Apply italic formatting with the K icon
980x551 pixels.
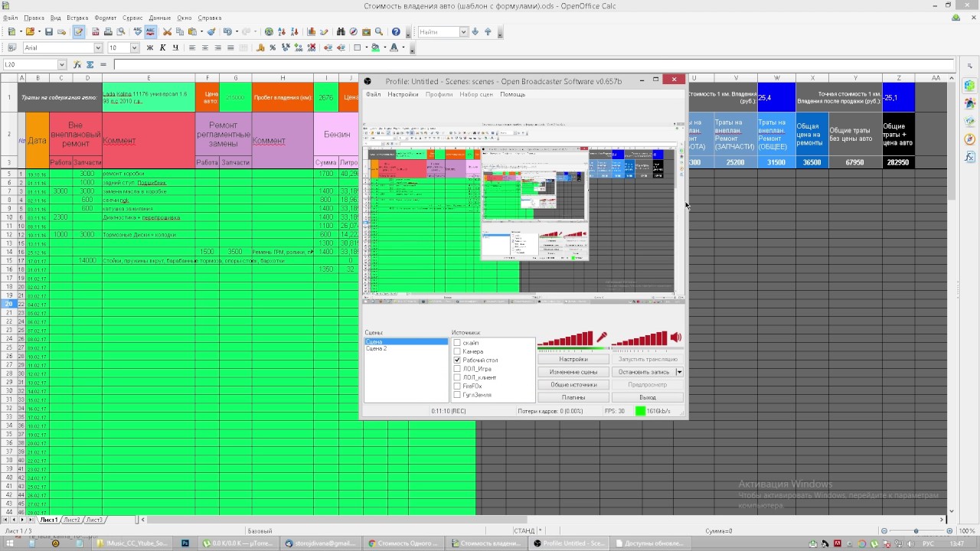click(162, 47)
